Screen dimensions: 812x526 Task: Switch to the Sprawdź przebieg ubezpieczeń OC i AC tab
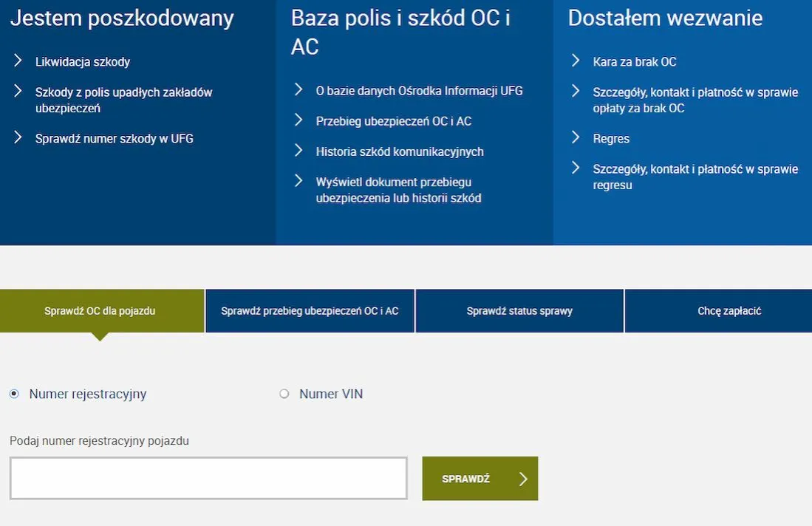[x=310, y=310]
